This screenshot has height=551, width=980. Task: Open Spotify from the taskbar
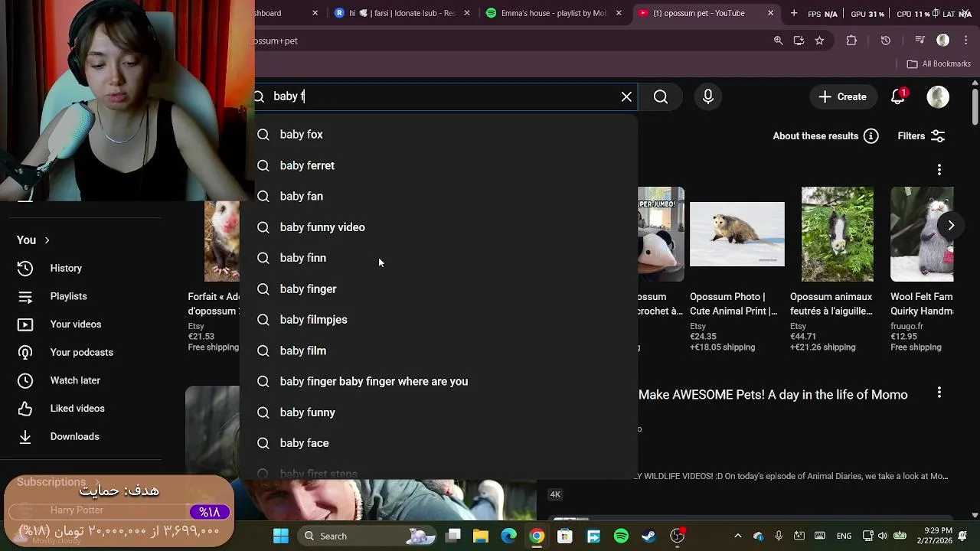coord(621,536)
